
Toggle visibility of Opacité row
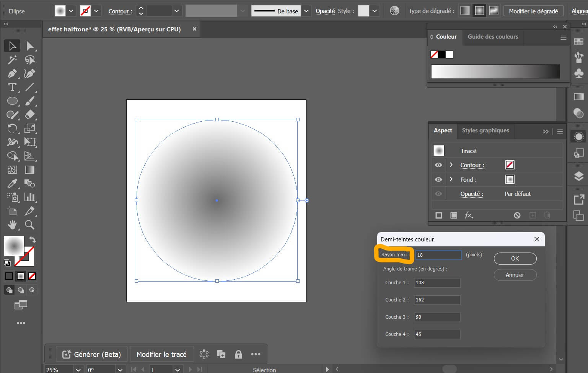point(438,194)
